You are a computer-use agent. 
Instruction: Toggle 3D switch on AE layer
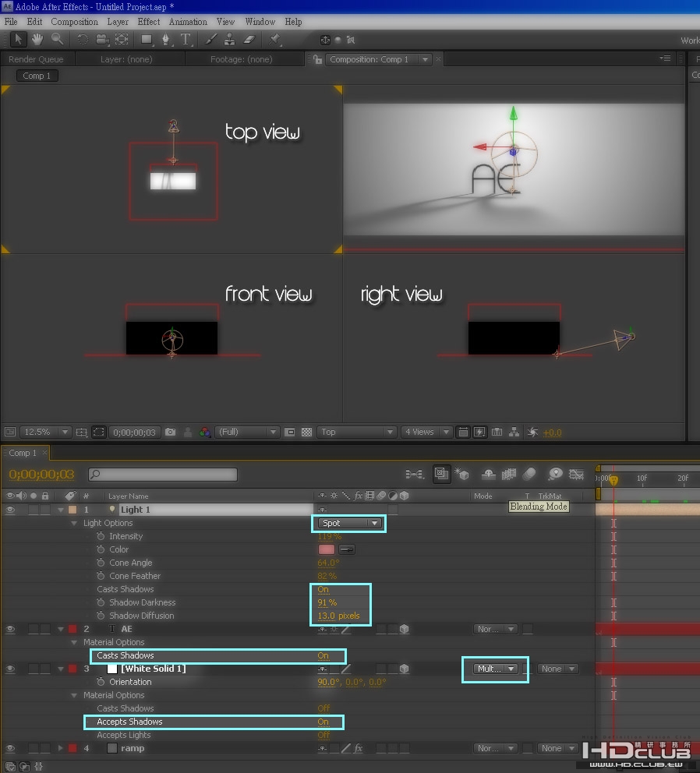pyautogui.click(x=404, y=629)
